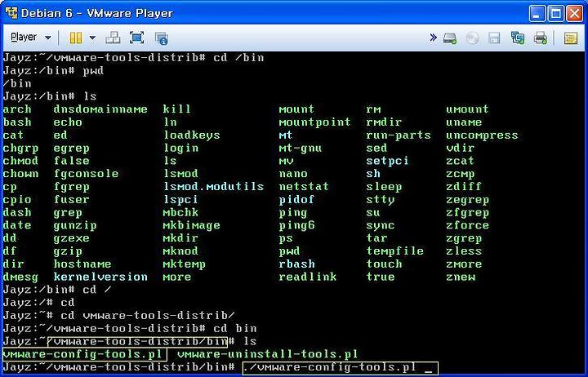The width and height of the screenshot is (588, 377).
Task: Pause the virtual machine with the yellow pause icon
Action: pyautogui.click(x=75, y=38)
